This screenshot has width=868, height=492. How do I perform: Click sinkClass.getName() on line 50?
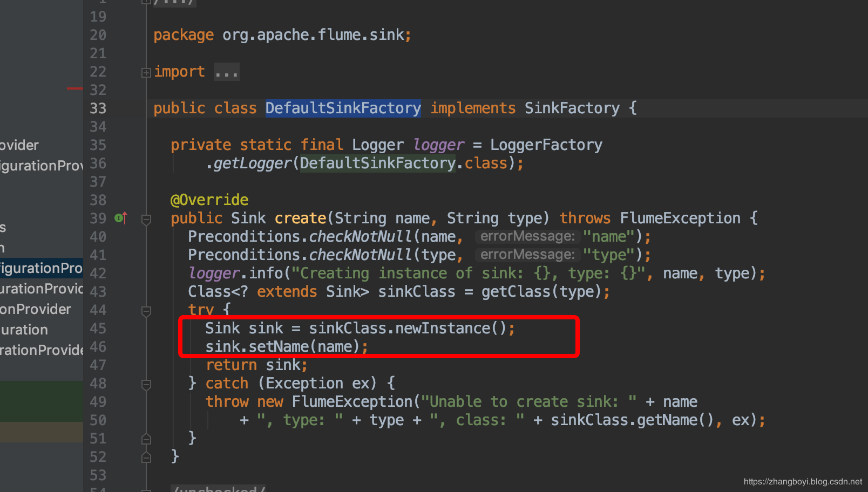coord(632,420)
